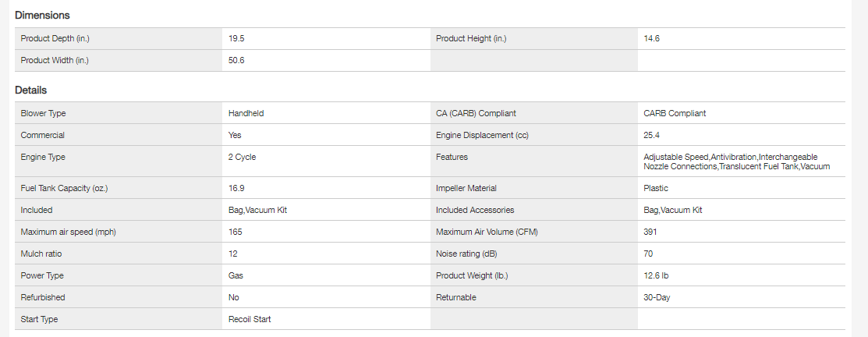Click the Details section heading
Image resolution: width=868 pixels, height=337 pixels.
tap(31, 90)
